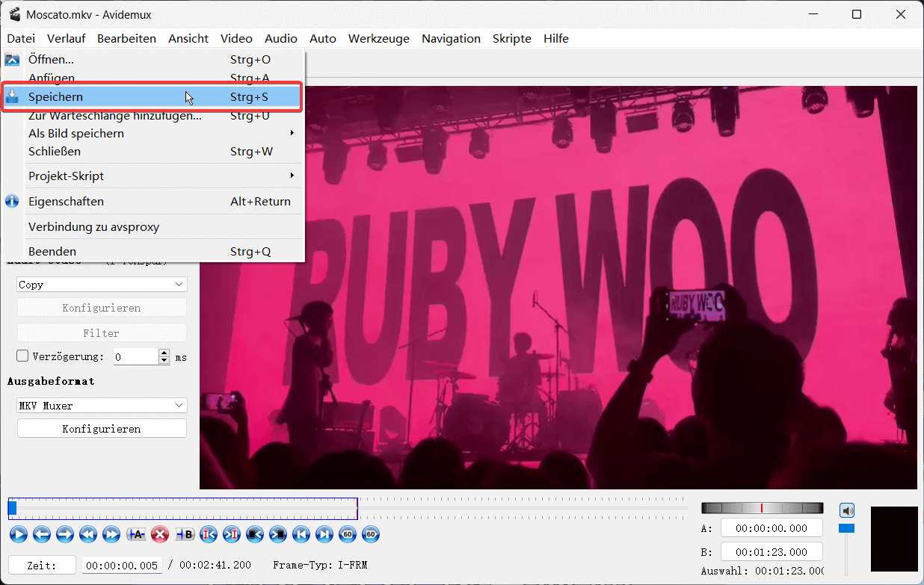The image size is (924, 585).
Task: Search for next black frame
Action: [278, 534]
